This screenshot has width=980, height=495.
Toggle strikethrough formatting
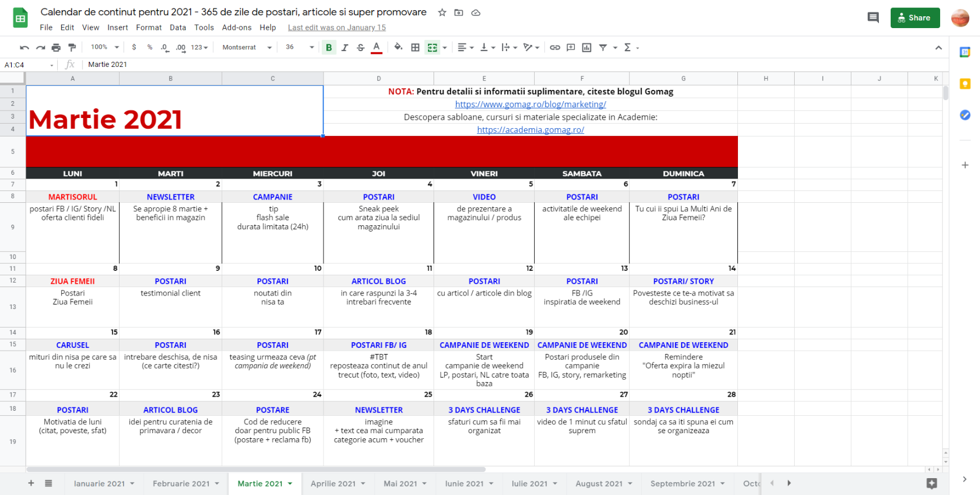pyautogui.click(x=361, y=48)
